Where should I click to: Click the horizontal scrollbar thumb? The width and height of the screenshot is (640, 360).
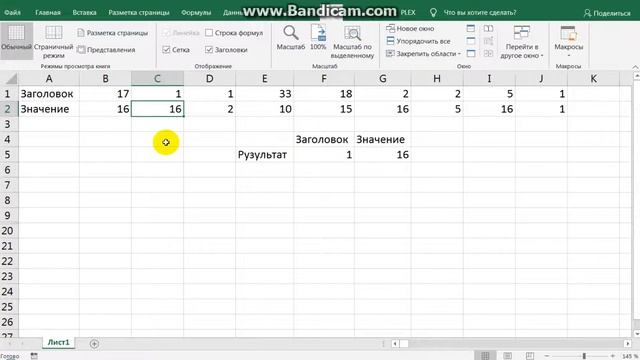point(404,344)
